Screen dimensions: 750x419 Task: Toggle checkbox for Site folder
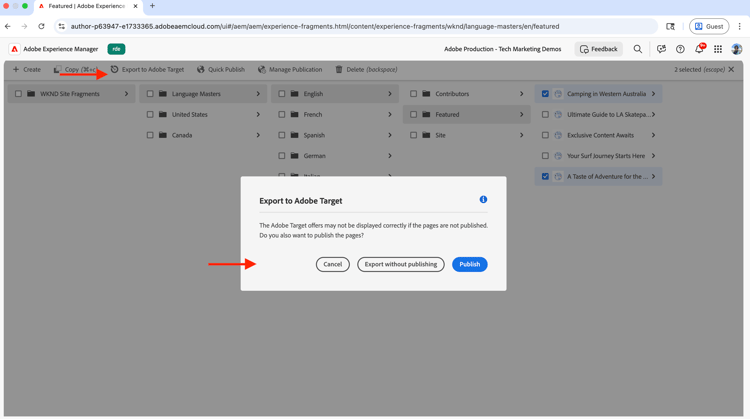pyautogui.click(x=413, y=135)
